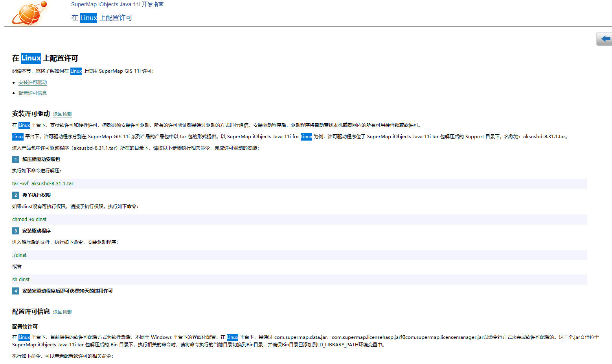The height and width of the screenshot is (364, 612).
Task: Click the command chmod +x dinst
Action: (x=29, y=219)
